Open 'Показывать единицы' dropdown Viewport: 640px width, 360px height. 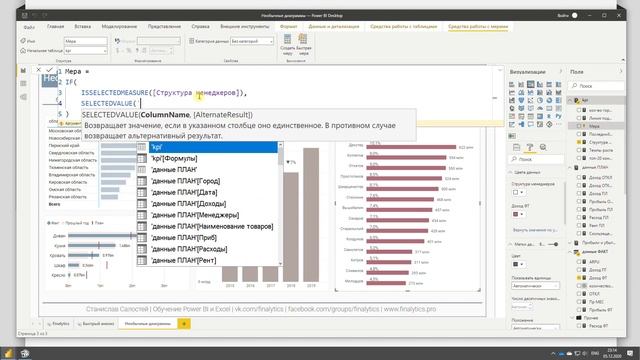click(x=535, y=286)
